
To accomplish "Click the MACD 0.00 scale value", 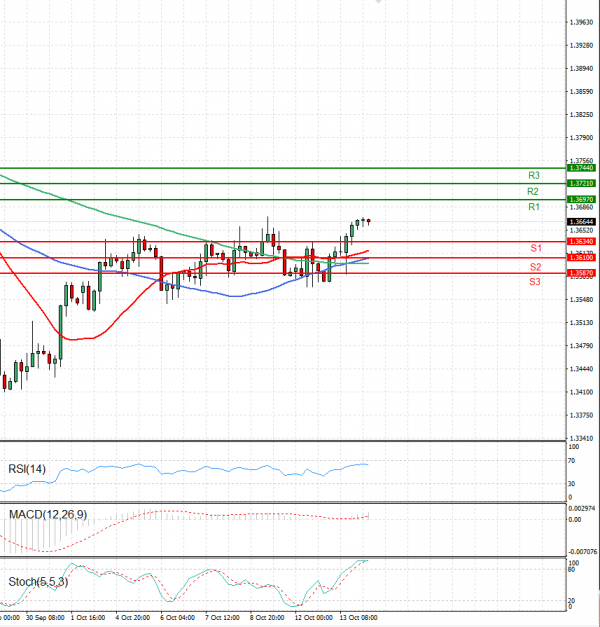I will click(574, 520).
